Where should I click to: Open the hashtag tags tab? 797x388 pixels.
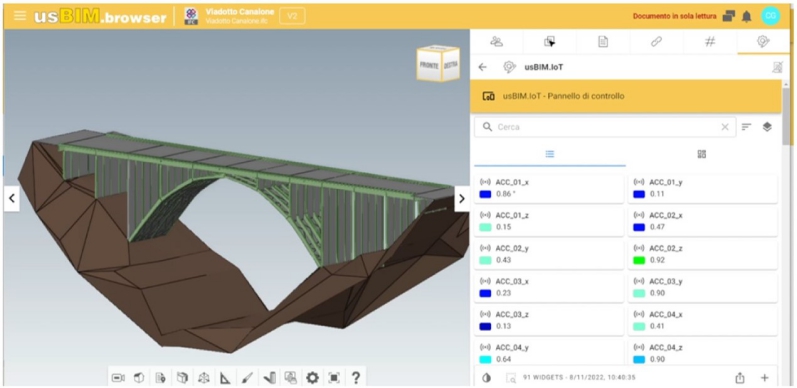pos(710,42)
